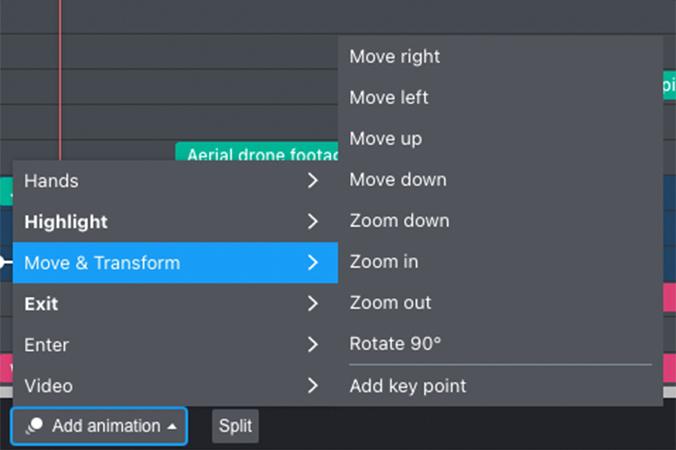Open the Hands submenu chevron
This screenshot has width=676, height=450.
313,181
